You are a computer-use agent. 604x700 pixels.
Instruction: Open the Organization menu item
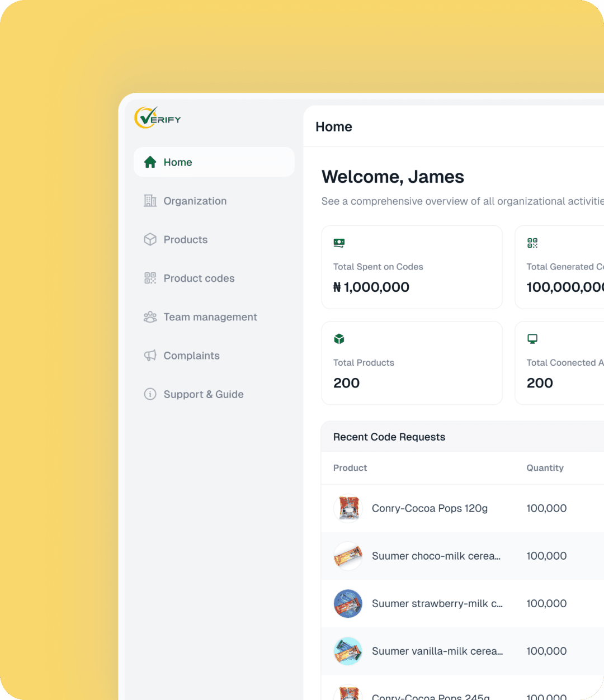coord(195,201)
